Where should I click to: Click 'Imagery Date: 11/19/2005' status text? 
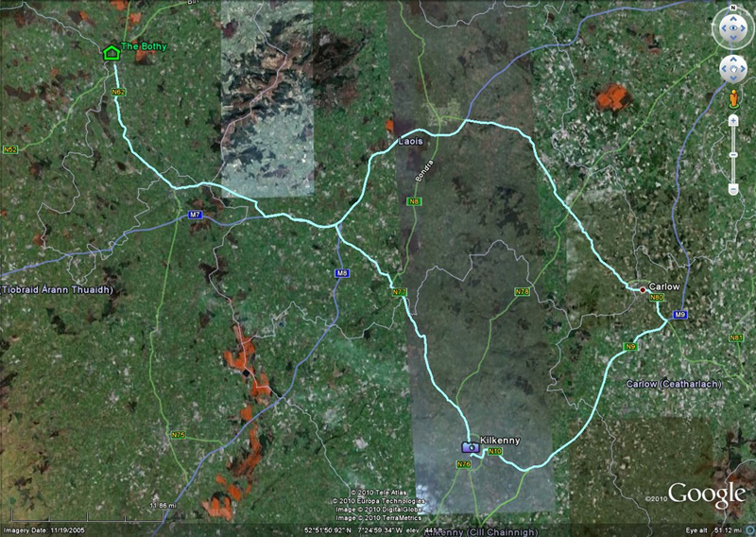(44, 530)
